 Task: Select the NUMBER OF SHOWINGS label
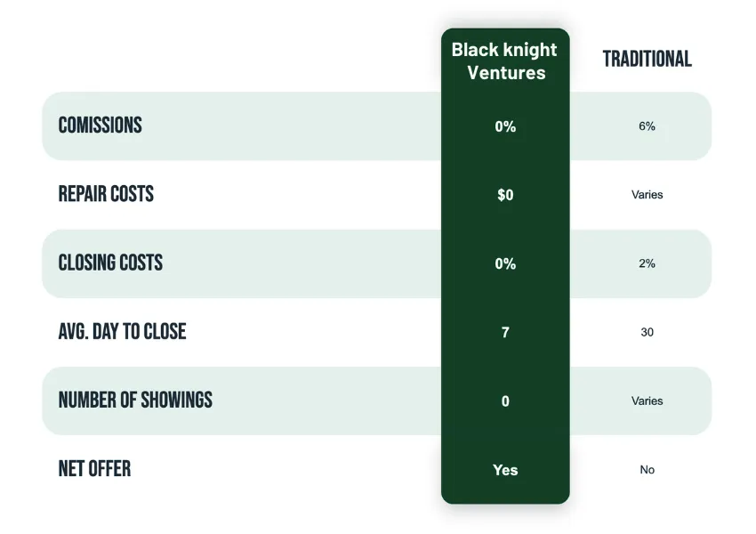[x=135, y=400]
